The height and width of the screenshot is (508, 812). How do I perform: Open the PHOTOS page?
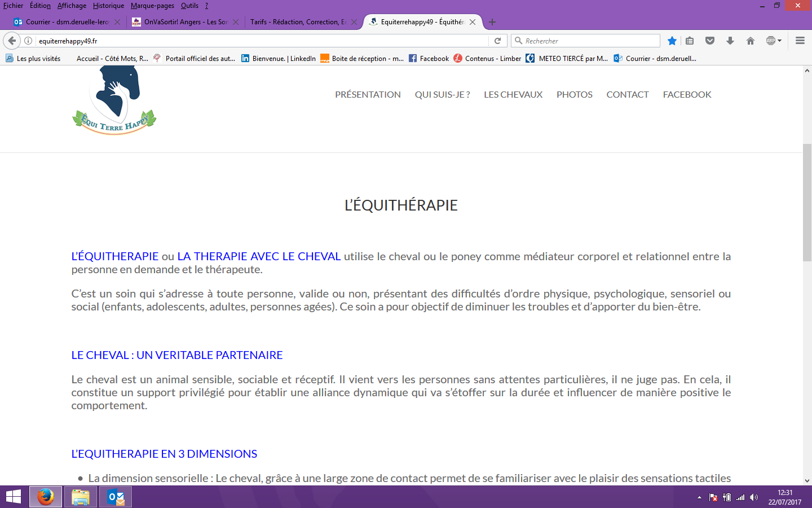[x=575, y=95]
